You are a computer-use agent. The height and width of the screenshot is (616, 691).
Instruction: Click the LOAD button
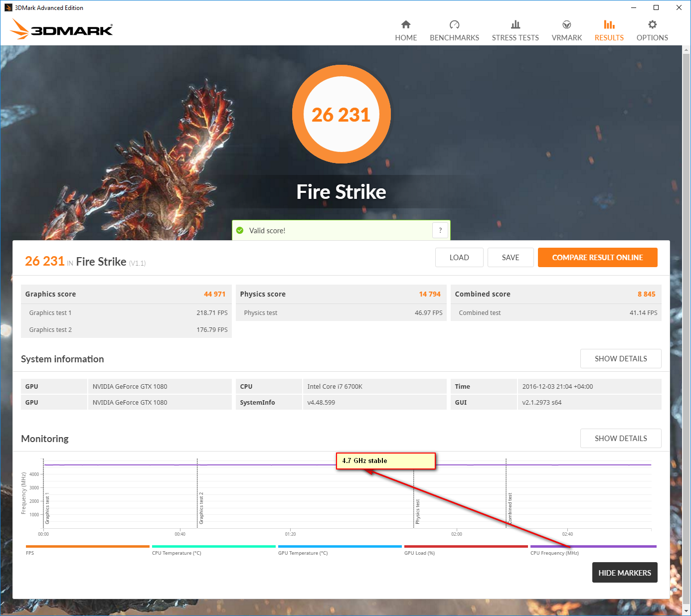coord(459,258)
